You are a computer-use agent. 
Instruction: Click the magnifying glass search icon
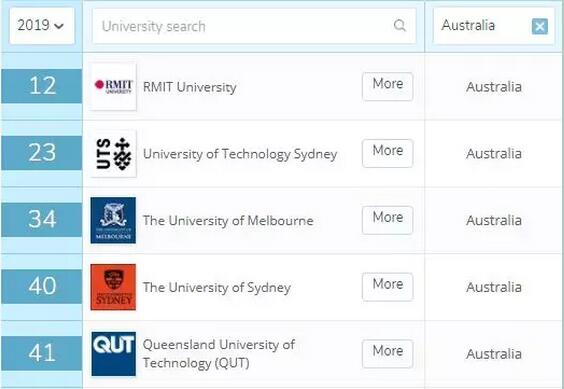coord(400,26)
